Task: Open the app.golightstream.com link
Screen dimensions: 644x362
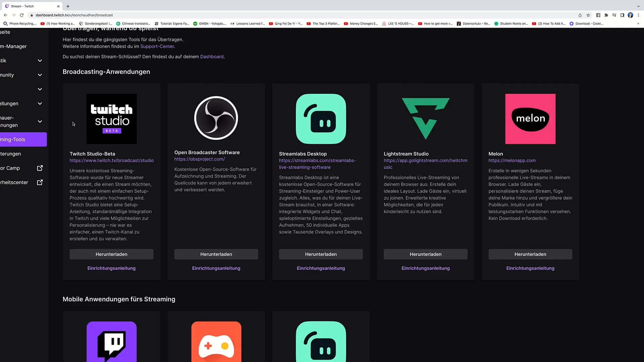Action: tap(425, 164)
